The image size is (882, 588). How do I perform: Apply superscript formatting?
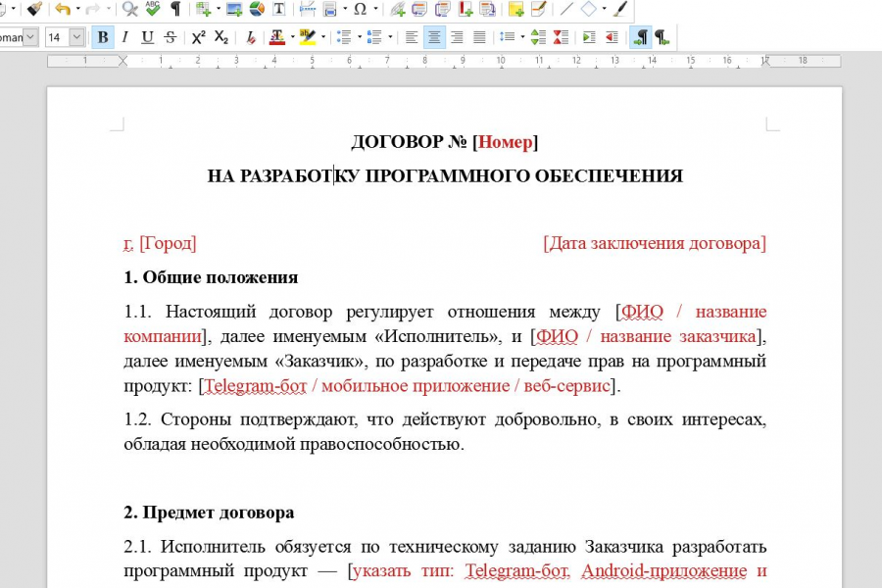point(199,37)
